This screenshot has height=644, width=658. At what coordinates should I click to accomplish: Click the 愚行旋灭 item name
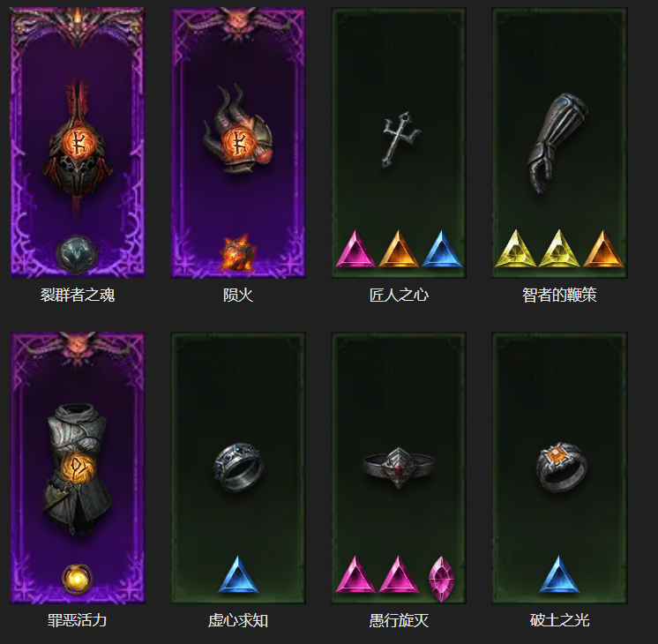(x=399, y=620)
